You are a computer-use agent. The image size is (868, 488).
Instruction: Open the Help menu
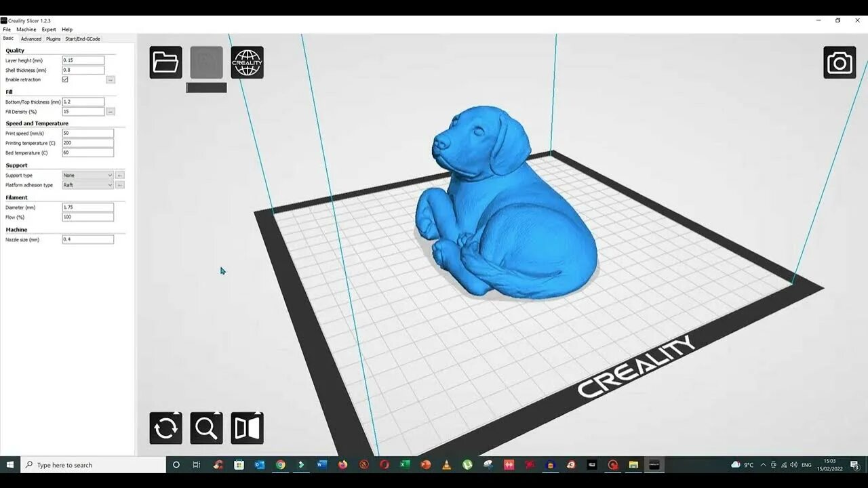(x=67, y=30)
